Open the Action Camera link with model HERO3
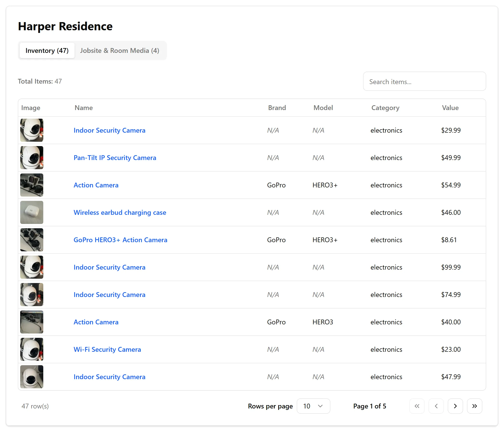 coord(96,322)
